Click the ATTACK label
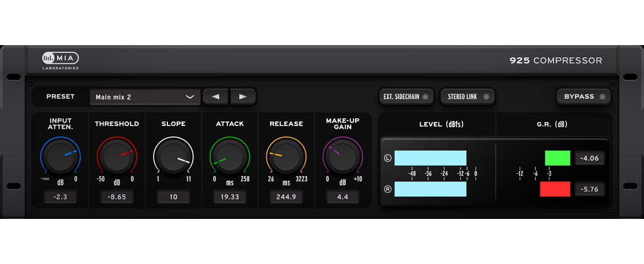Viewport: 644px width, 264px height. [230, 124]
